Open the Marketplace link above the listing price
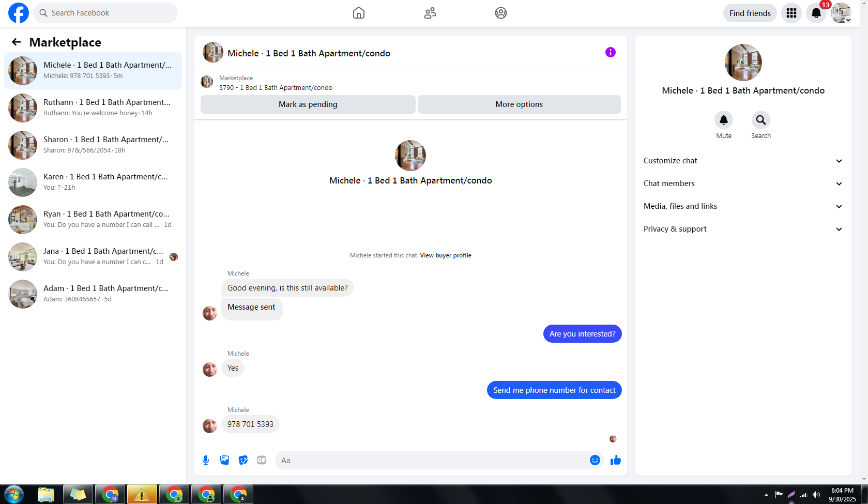Viewport: 868px width, 504px height. click(x=236, y=78)
